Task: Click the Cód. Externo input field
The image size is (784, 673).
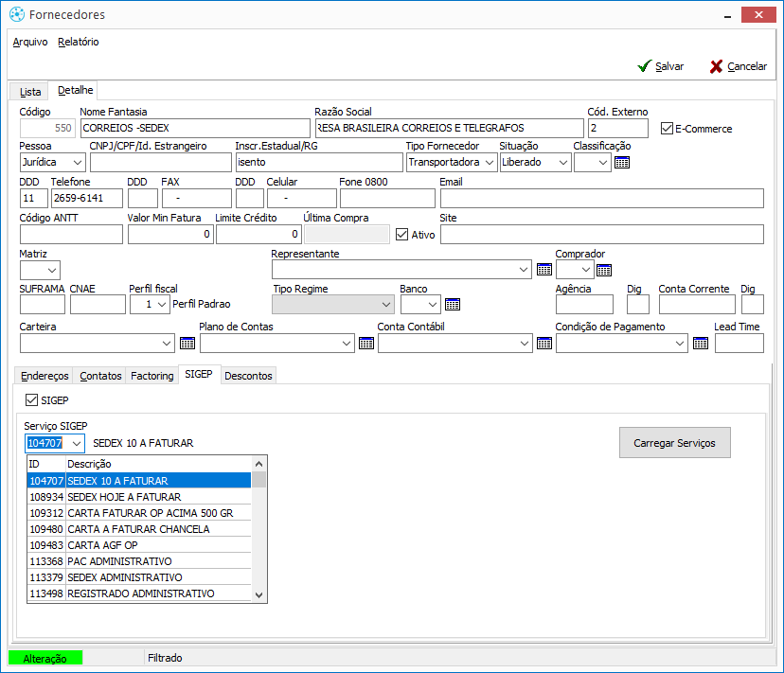Action: [618, 128]
